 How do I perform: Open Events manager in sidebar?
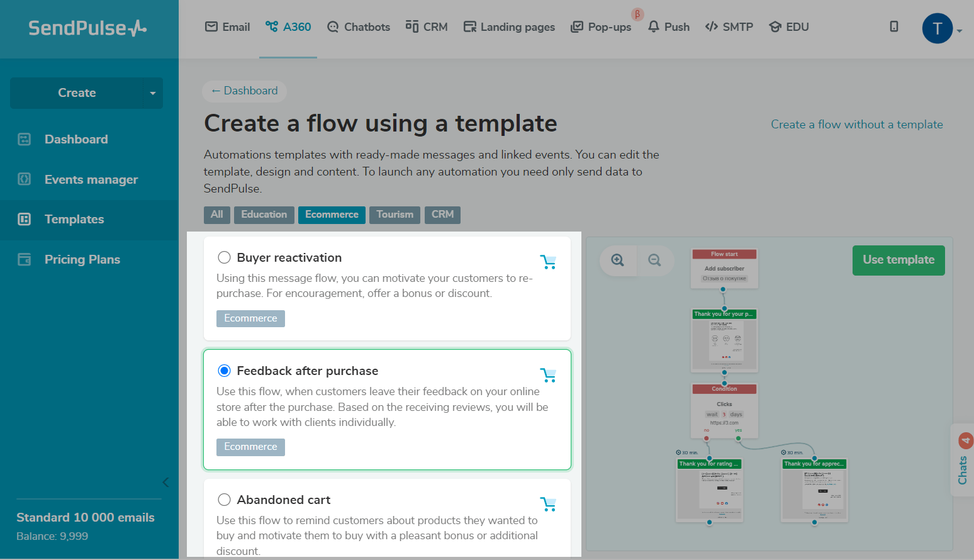[91, 179]
